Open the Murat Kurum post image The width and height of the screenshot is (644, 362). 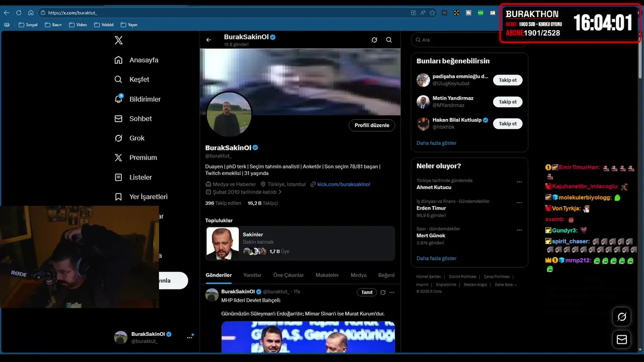pyautogui.click(x=308, y=337)
